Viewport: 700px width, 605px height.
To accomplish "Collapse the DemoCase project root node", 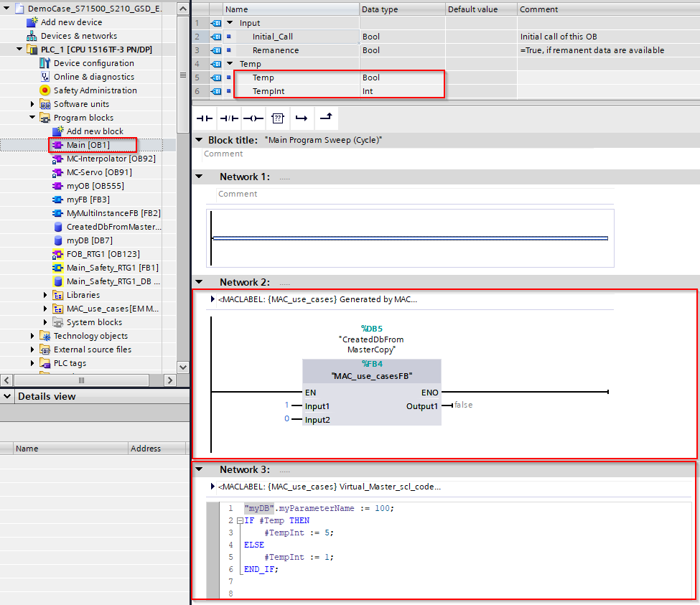I will coord(6,9).
